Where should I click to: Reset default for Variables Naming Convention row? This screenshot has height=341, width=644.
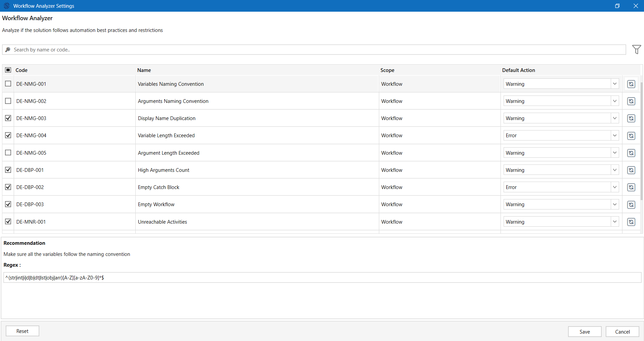tap(631, 84)
